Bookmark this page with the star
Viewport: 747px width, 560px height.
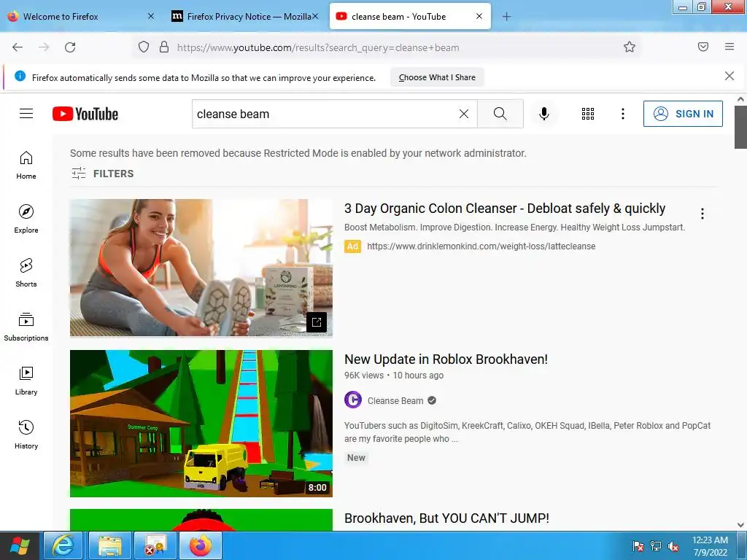point(630,47)
